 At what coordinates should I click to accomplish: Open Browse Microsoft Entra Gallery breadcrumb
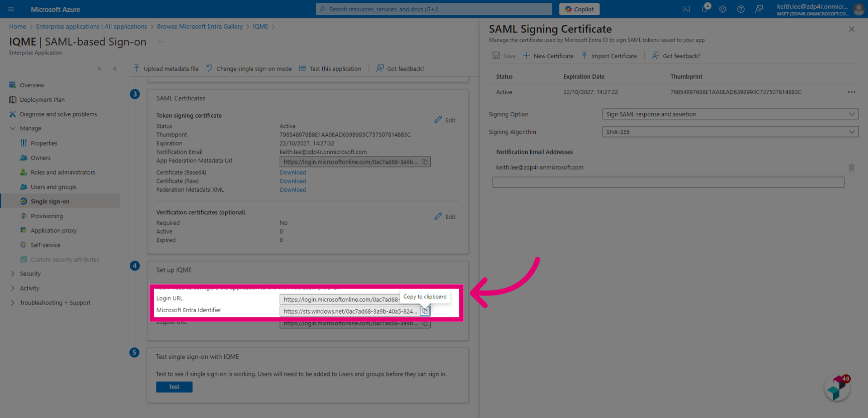[x=200, y=27]
